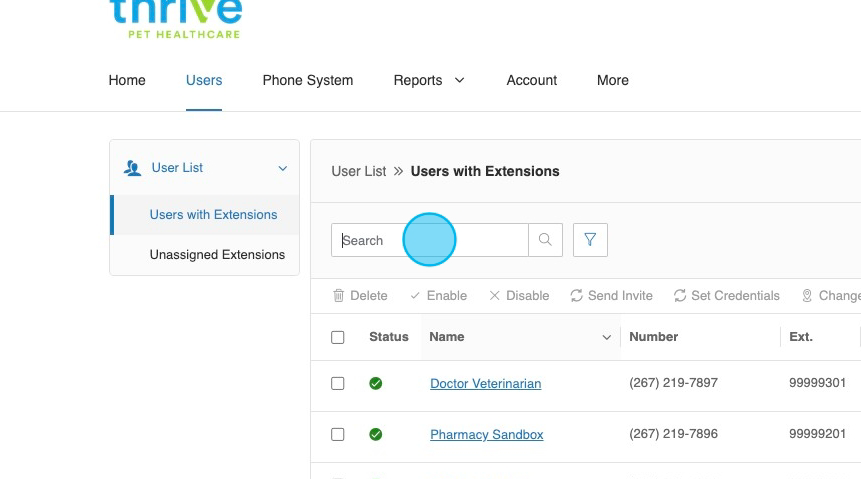Open the filter funnel icon
The image size is (861, 479).
590,240
